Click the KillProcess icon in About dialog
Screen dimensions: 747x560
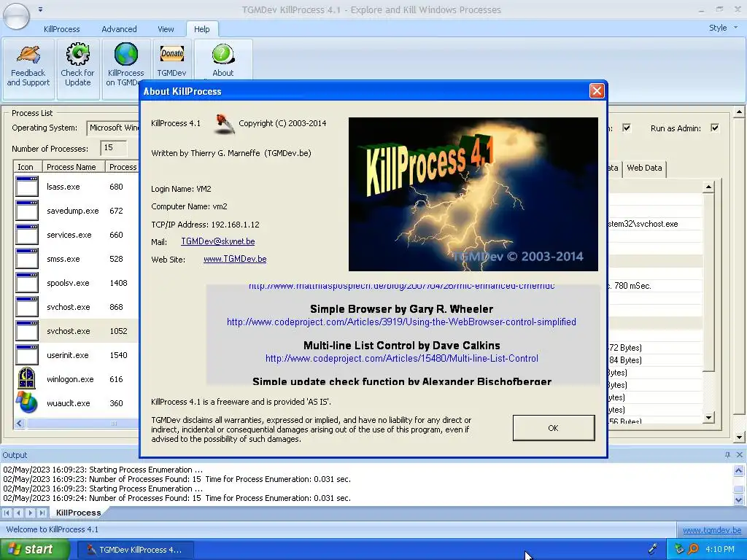click(x=224, y=124)
